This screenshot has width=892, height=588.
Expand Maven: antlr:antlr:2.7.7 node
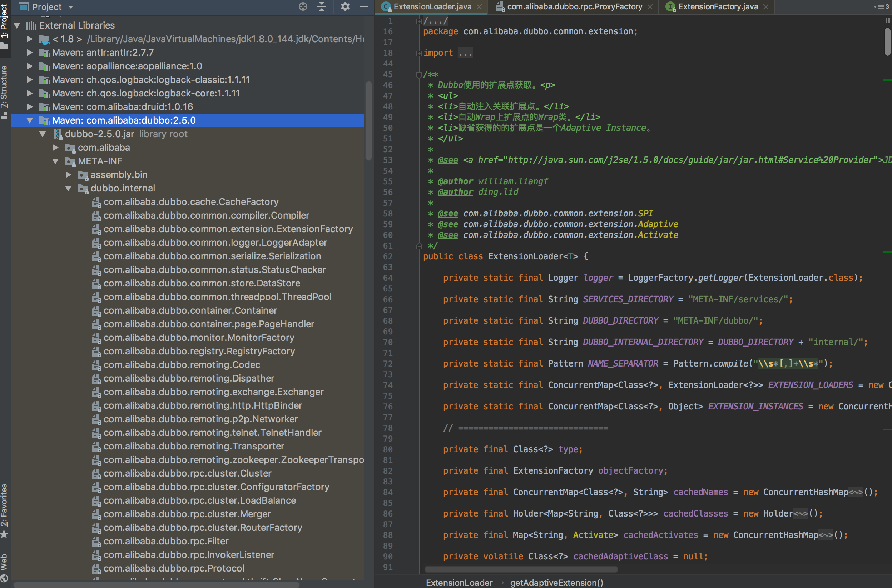[30, 53]
